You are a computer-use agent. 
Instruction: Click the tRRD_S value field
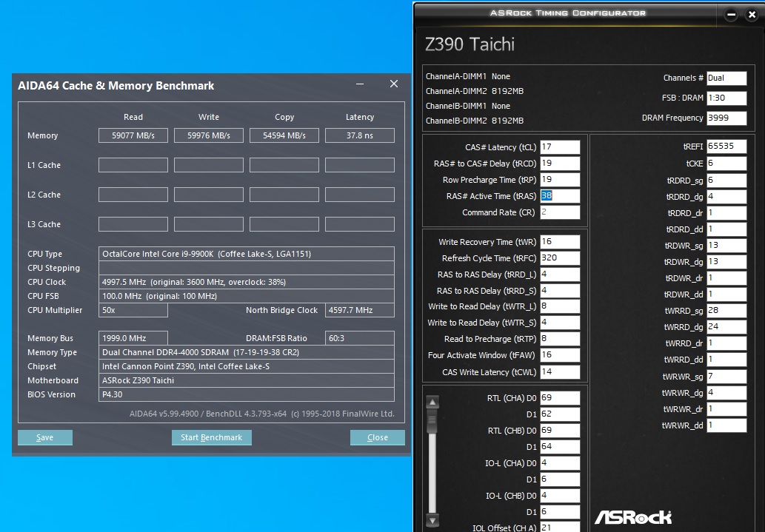(560, 291)
